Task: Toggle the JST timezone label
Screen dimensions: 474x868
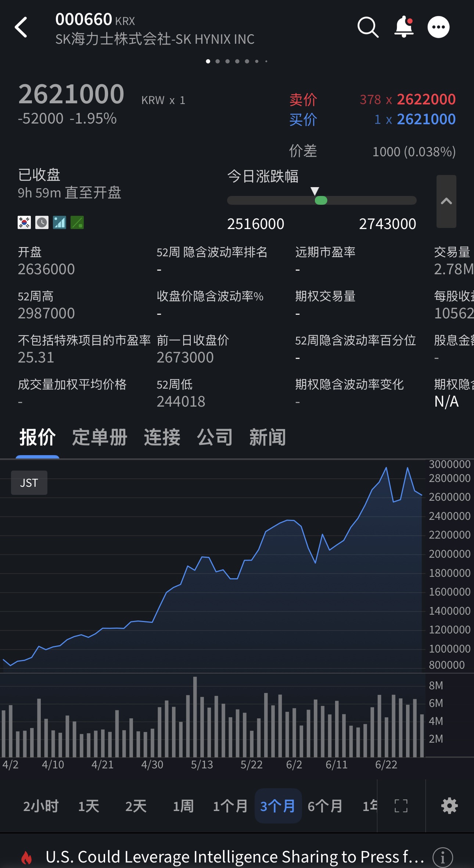Action: click(x=29, y=483)
